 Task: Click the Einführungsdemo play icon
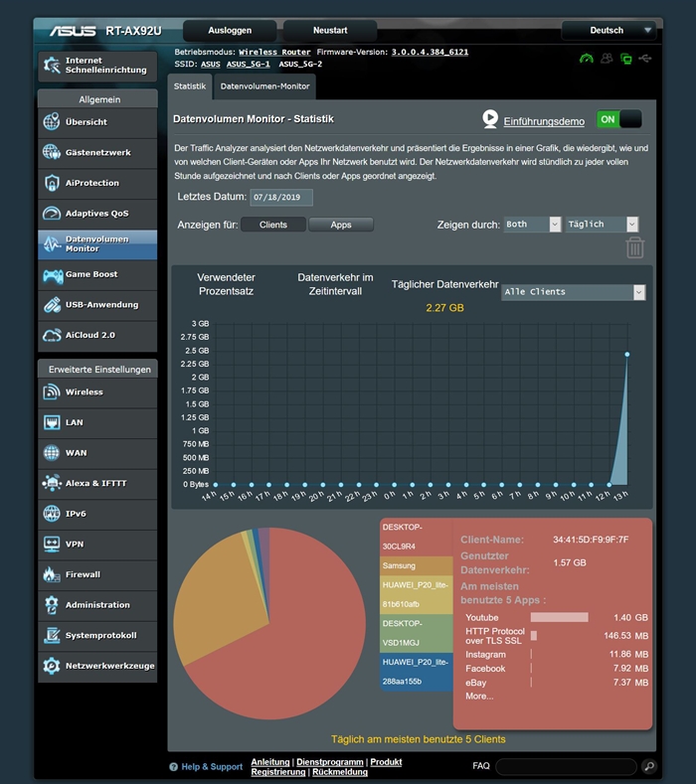pyautogui.click(x=490, y=119)
